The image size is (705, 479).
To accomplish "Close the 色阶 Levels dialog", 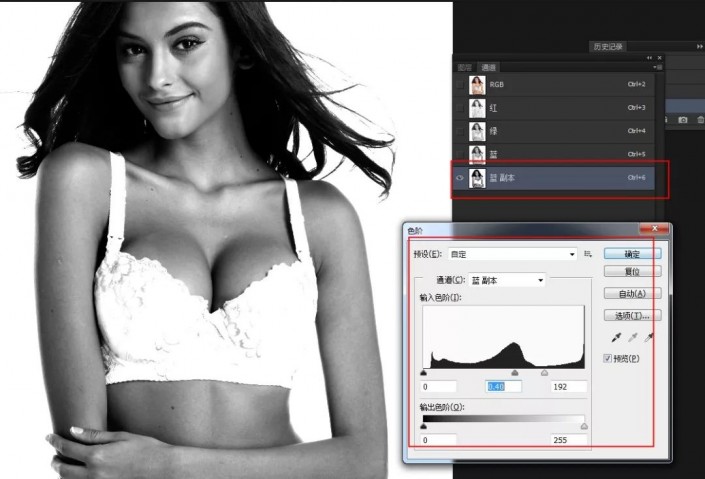I will [x=655, y=229].
